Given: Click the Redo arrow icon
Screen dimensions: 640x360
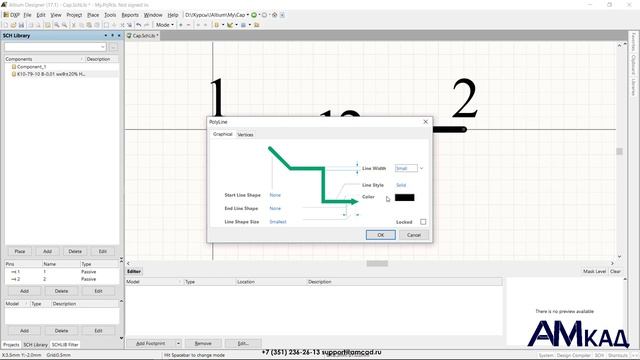Looking at the screenshot, I should coord(147,25).
